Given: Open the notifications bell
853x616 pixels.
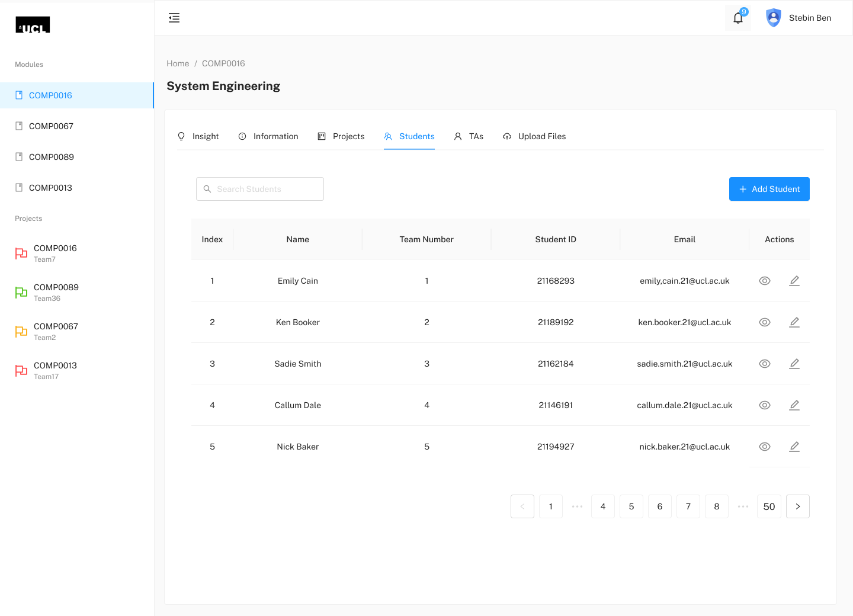Looking at the screenshot, I should (x=738, y=18).
